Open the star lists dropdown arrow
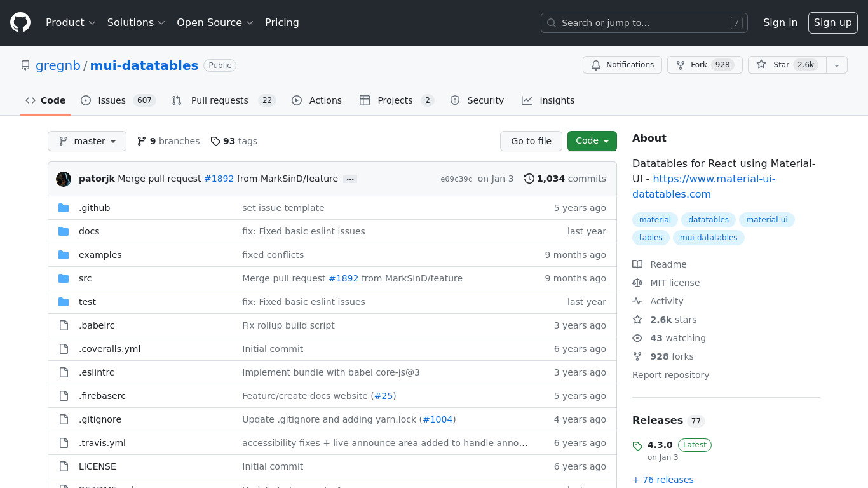Screen dimensions: 868x488 pyautogui.click(x=837, y=65)
